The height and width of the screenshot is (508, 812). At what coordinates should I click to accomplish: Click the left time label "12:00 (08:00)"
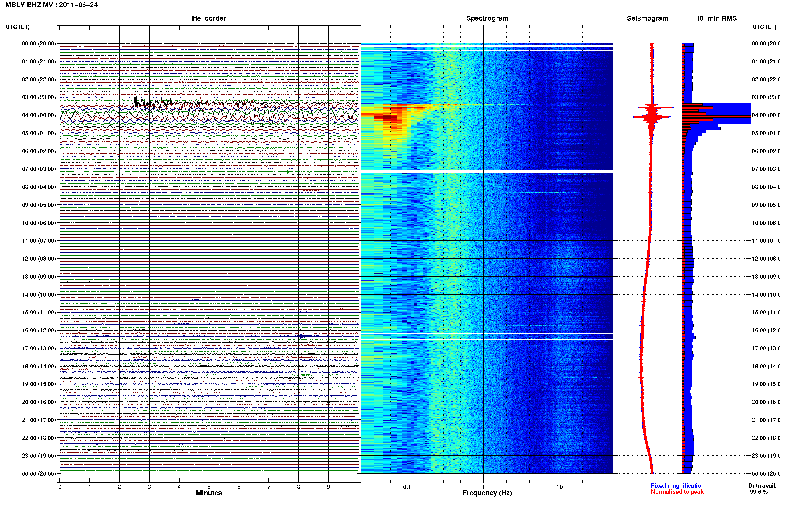39,259
